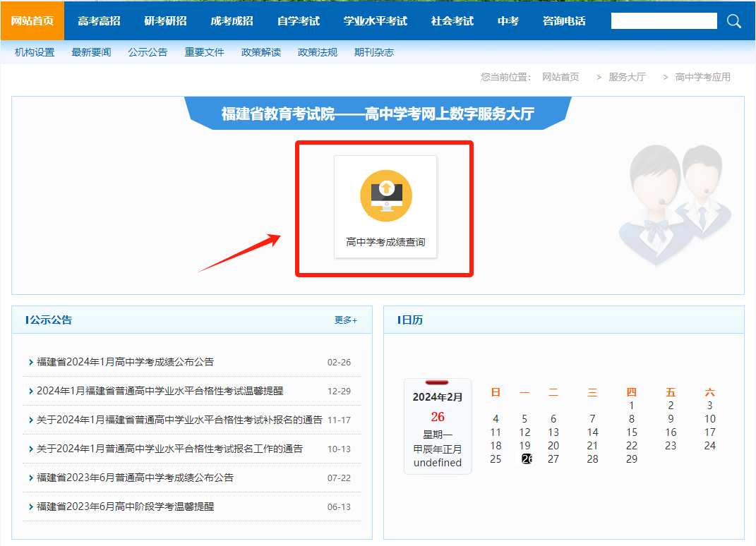Go to 政策法规 submenu link

[318, 52]
